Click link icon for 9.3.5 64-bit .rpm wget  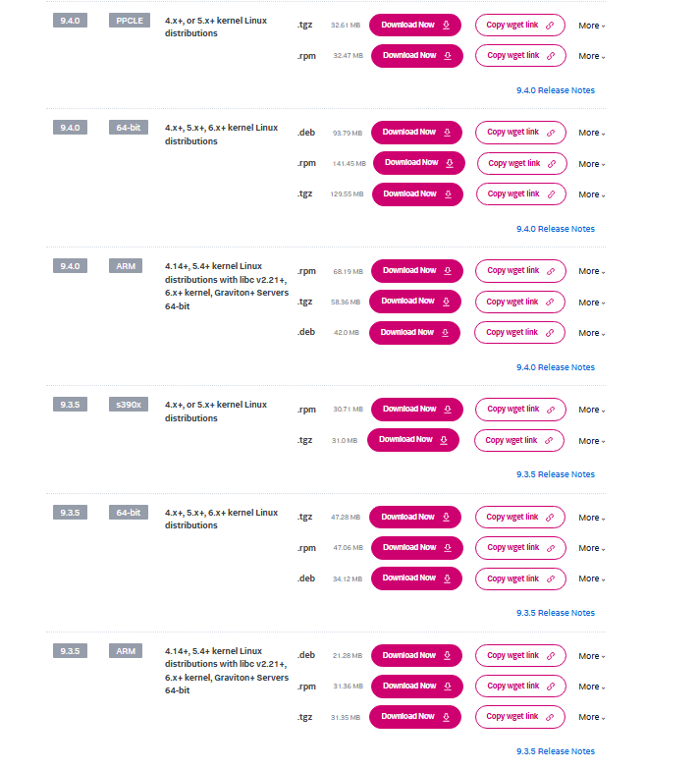click(x=551, y=548)
